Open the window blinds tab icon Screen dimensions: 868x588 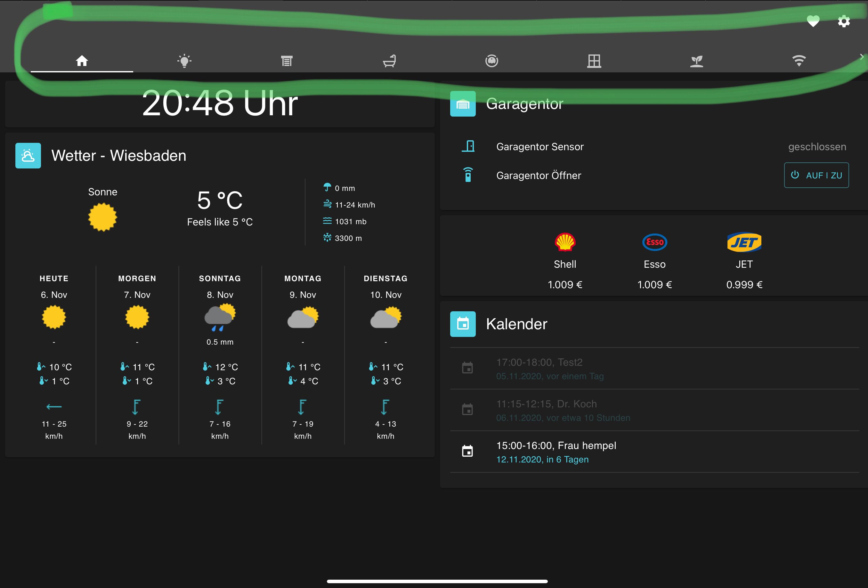tap(287, 61)
